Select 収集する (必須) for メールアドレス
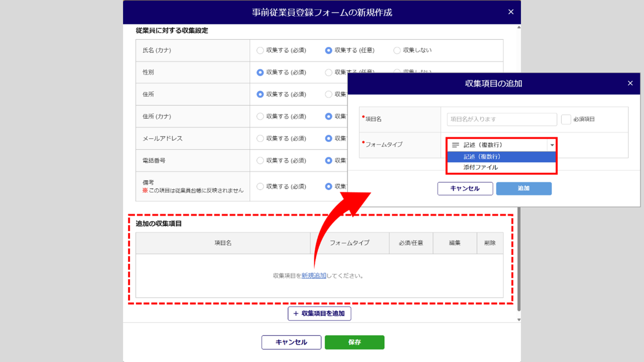The height and width of the screenshot is (362, 644). (260, 139)
